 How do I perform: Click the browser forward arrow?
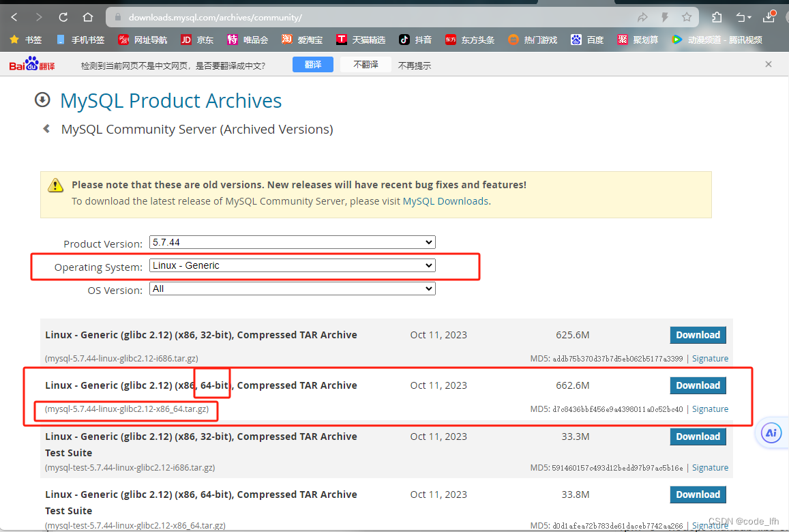(x=40, y=17)
